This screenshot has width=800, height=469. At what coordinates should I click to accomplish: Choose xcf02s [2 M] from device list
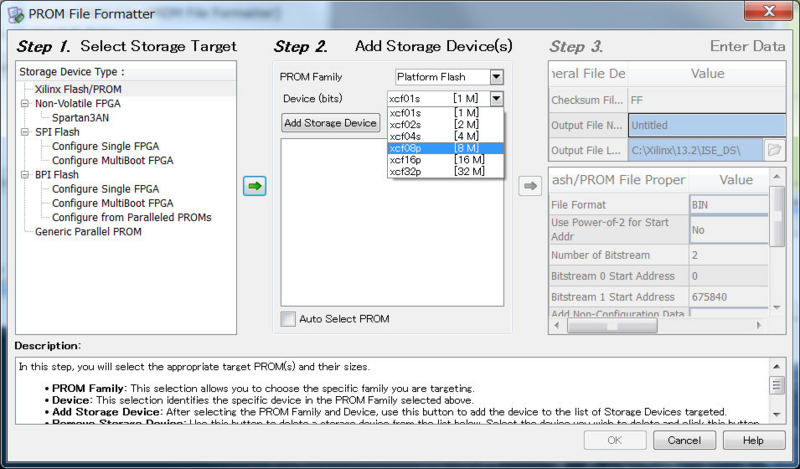[445, 125]
